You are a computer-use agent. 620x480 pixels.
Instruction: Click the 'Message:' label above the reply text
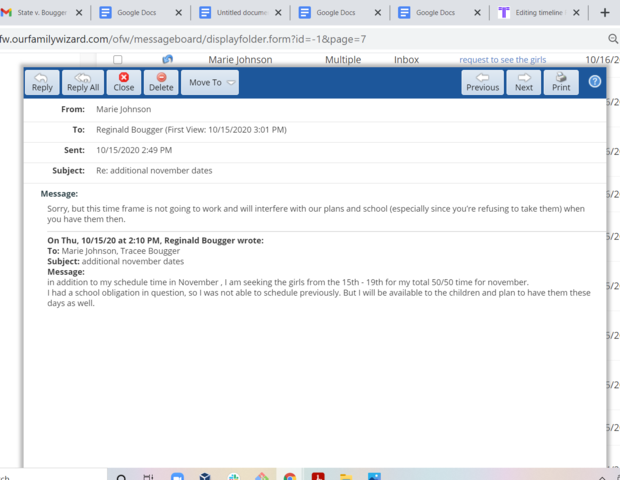(59, 194)
